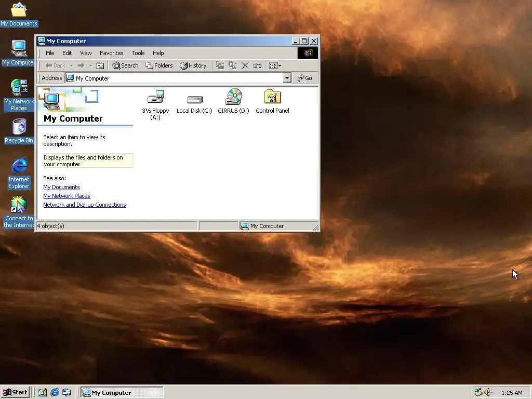This screenshot has height=399, width=532.
Task: Click the Forward arrow toolbar button
Action: [81, 65]
